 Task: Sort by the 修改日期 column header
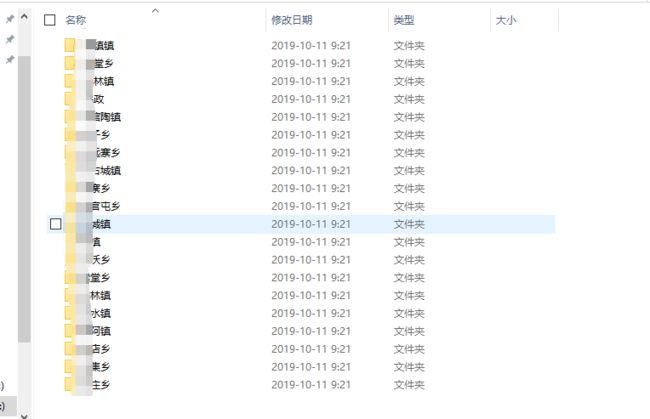292,20
